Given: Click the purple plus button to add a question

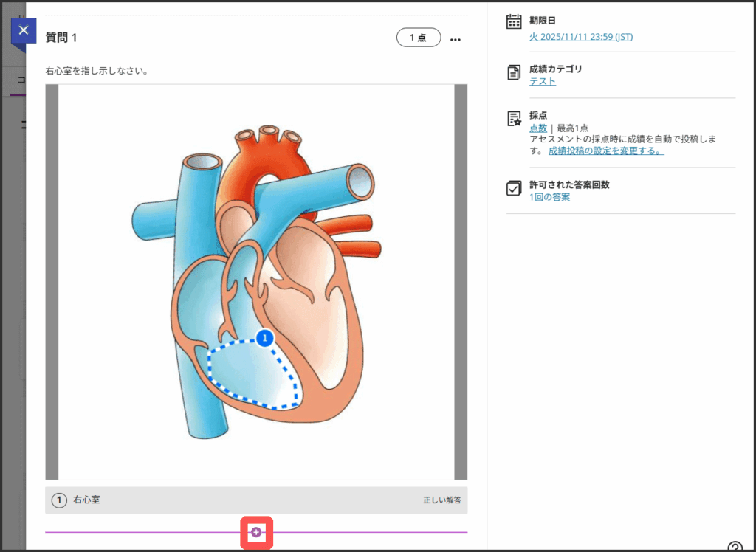Looking at the screenshot, I should tap(256, 532).
